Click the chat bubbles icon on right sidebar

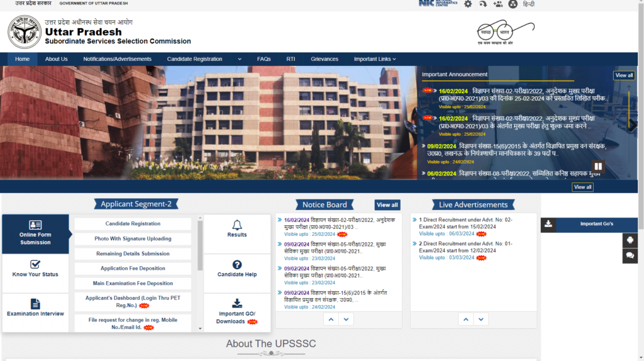[630, 256]
